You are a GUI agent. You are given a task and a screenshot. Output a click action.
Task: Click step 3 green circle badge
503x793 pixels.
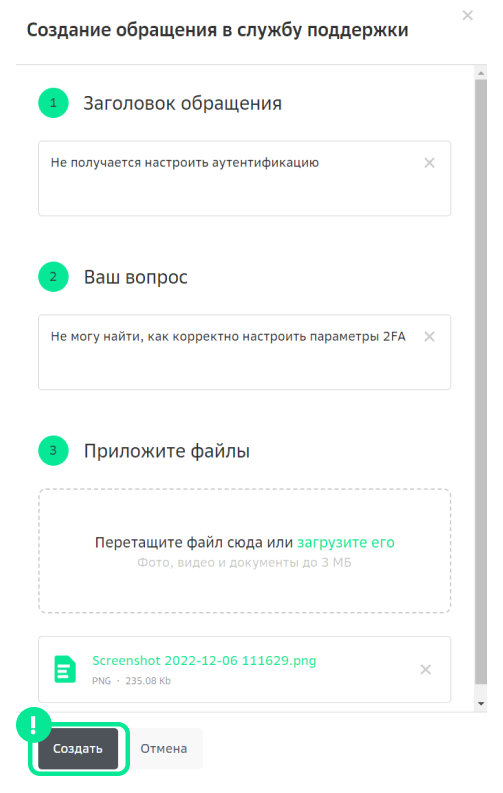coord(53,451)
